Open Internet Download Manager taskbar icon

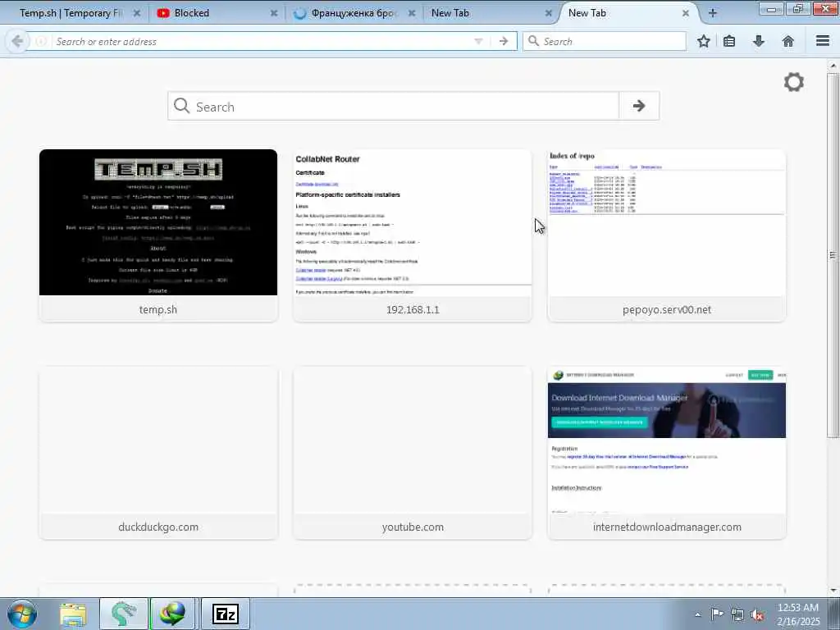tap(174, 614)
